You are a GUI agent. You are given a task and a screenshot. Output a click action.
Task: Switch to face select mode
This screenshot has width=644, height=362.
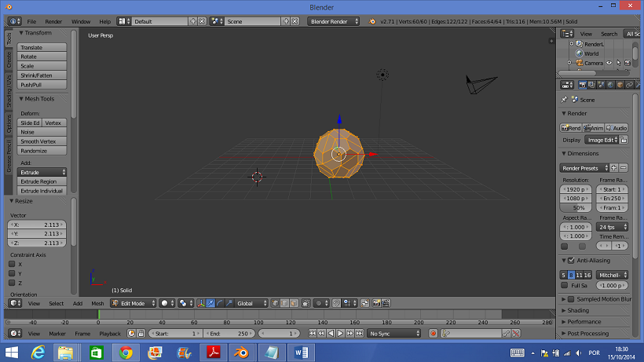point(294,303)
